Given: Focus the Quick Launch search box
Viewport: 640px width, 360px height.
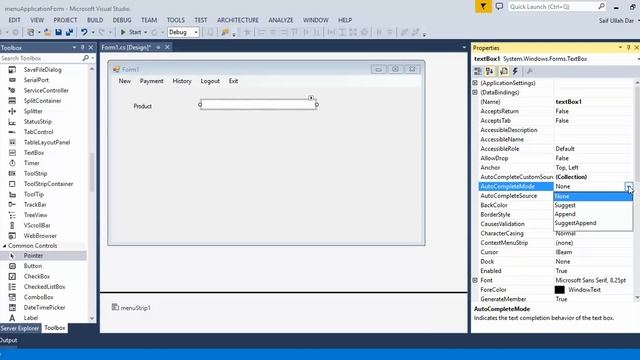Looking at the screenshot, I should pos(557,7).
